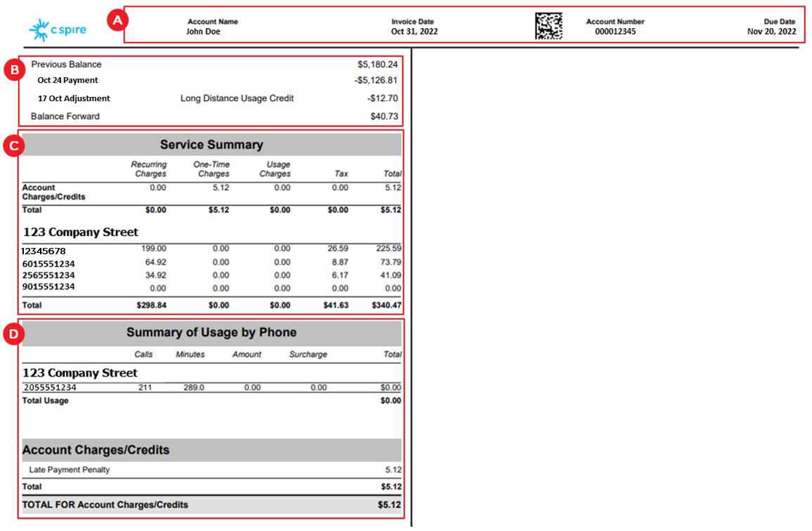This screenshot has height=531, width=812.
Task: Click the due date Nov 20, 2022
Action: (771, 32)
